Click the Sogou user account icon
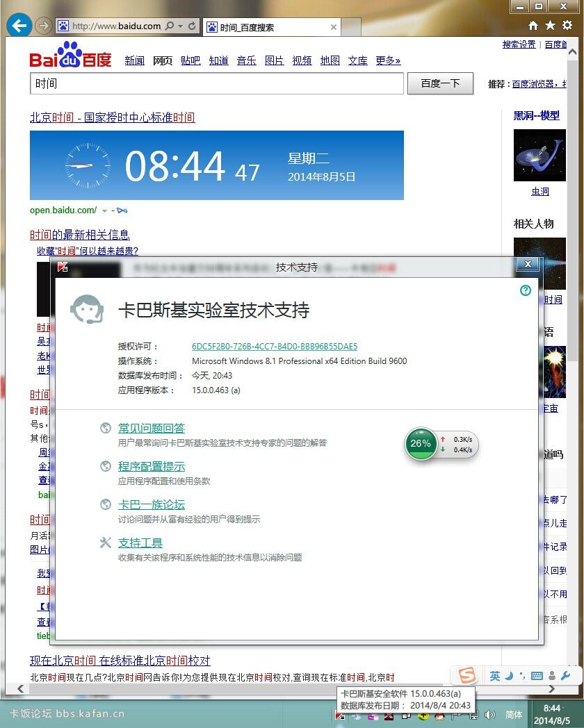 click(x=552, y=676)
